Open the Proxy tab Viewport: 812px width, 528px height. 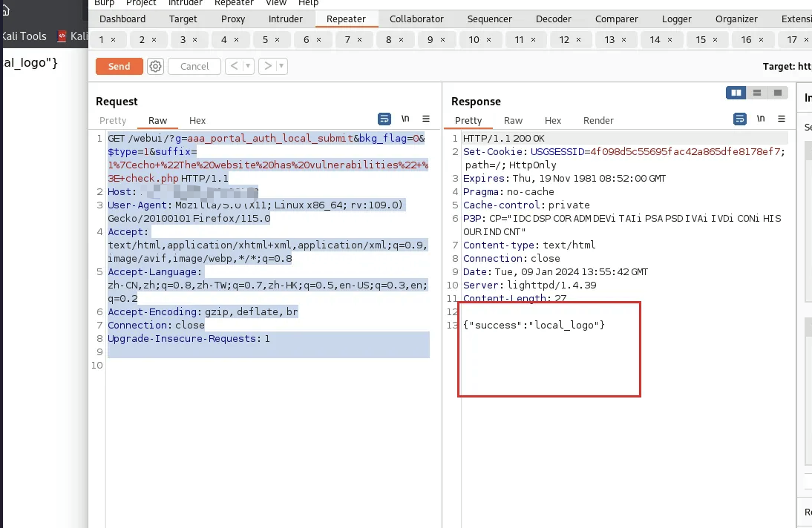pyautogui.click(x=233, y=19)
